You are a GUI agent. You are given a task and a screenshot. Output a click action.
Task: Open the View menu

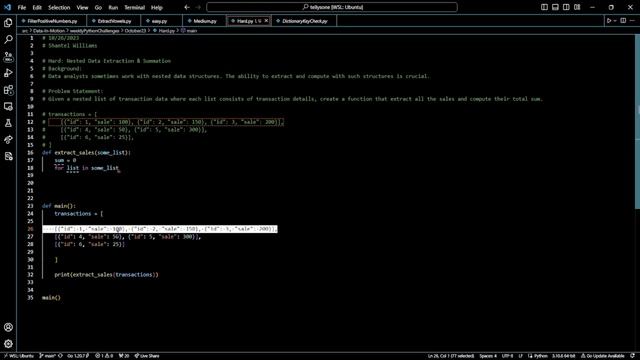point(82,7)
